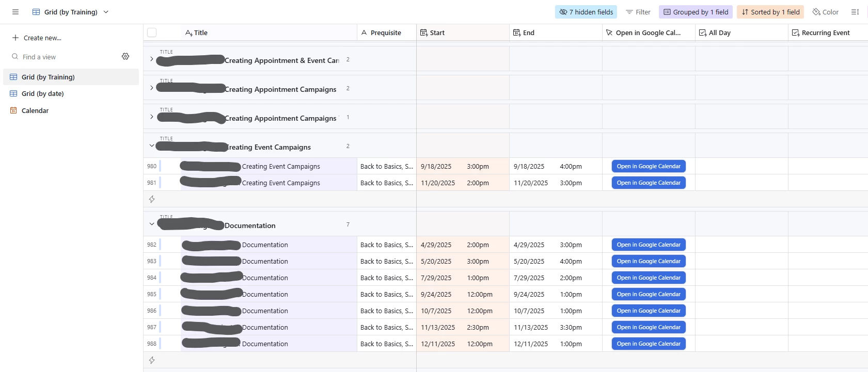
Task: Click All Day cell in row 980
Action: (x=742, y=166)
